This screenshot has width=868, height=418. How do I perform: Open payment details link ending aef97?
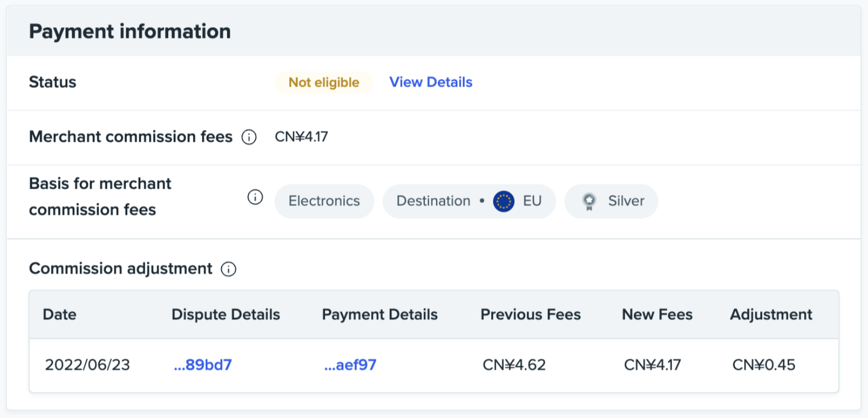pyautogui.click(x=350, y=365)
